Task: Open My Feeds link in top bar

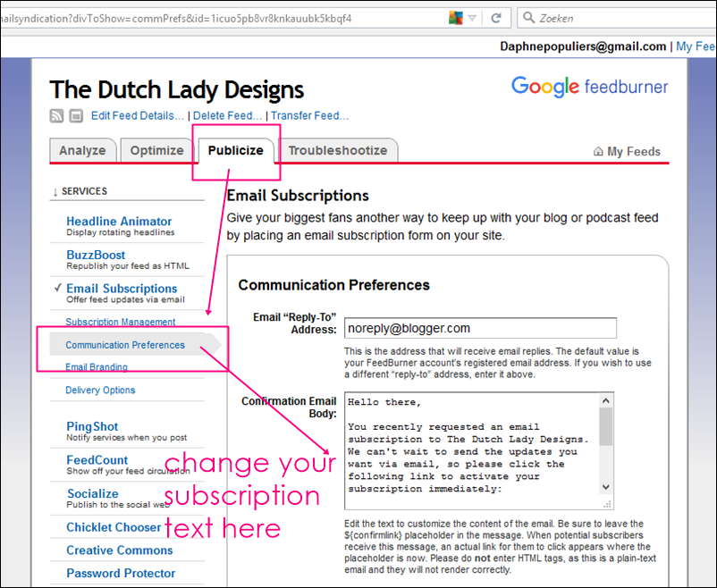Action: [696, 46]
